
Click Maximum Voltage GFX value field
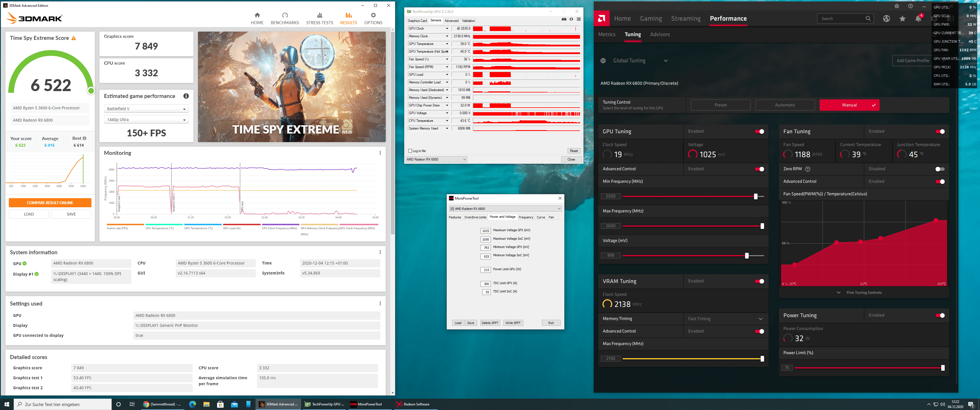[x=485, y=231]
